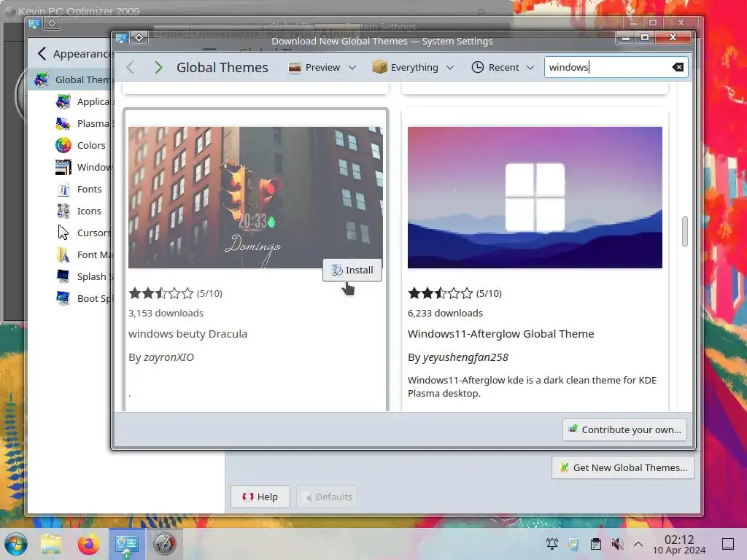Open the Start menu orb

[x=16, y=544]
